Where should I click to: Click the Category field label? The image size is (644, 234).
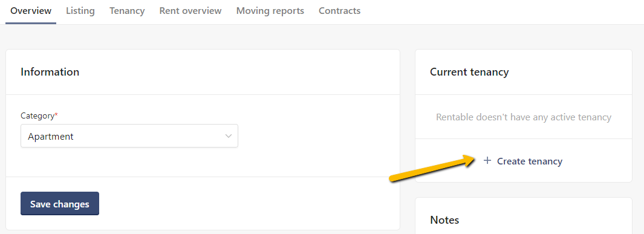pyautogui.click(x=37, y=115)
